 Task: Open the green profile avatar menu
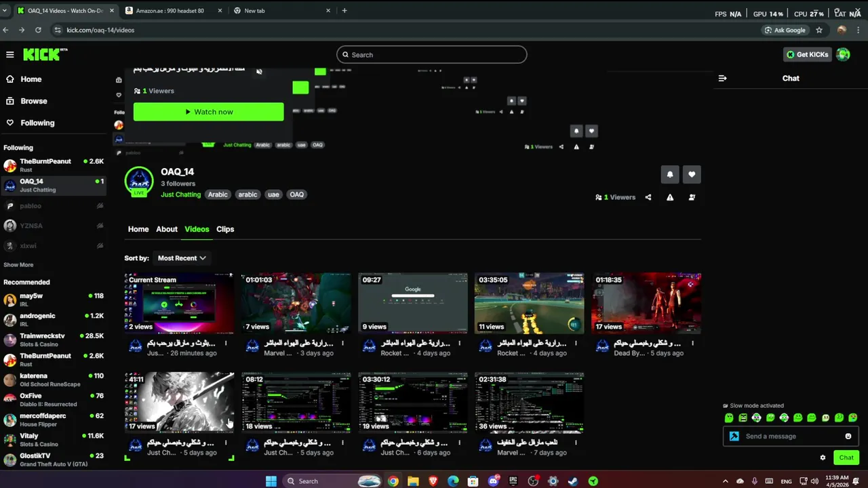[843, 54]
